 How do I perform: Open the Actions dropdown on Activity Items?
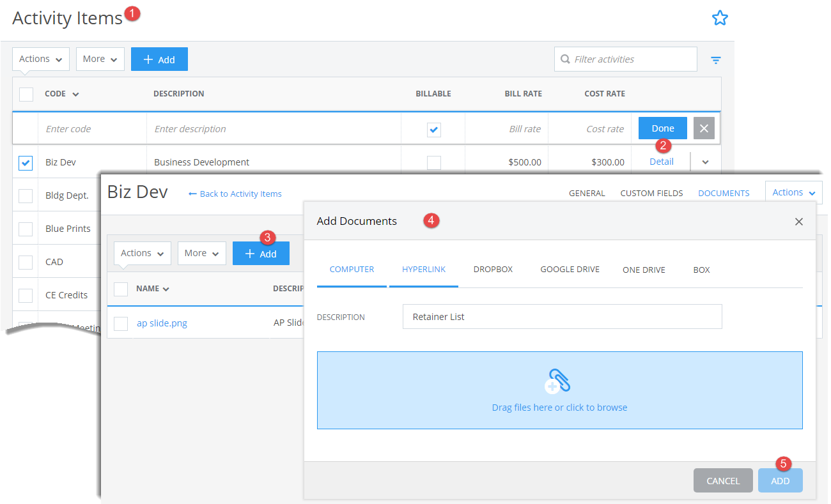[40, 59]
